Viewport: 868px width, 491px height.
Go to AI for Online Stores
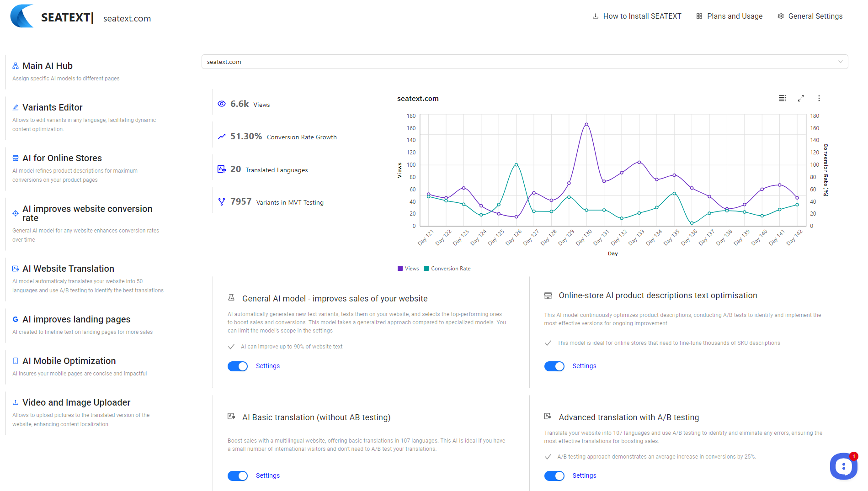click(62, 158)
